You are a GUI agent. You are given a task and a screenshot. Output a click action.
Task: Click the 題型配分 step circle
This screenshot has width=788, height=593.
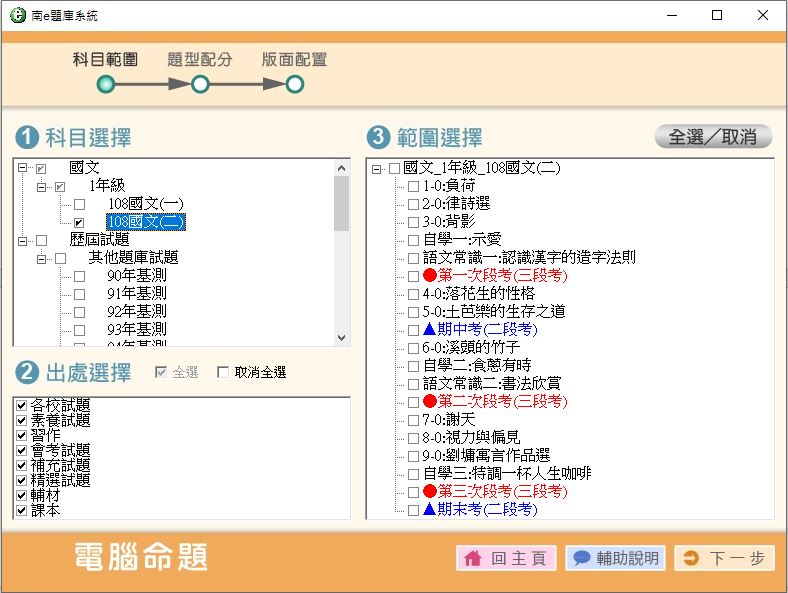[x=200, y=85]
